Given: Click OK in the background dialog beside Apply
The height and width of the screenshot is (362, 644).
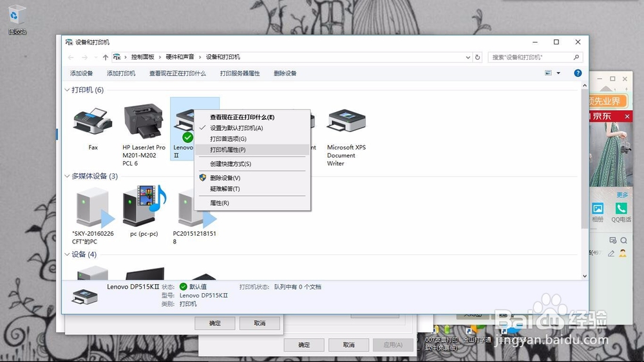Looking at the screenshot, I should click(x=304, y=345).
